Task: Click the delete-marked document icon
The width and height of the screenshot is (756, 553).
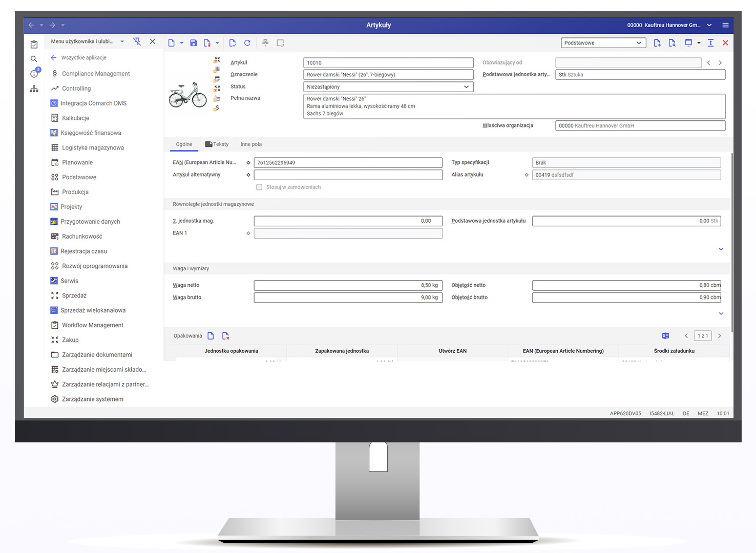Action: pyautogui.click(x=207, y=43)
